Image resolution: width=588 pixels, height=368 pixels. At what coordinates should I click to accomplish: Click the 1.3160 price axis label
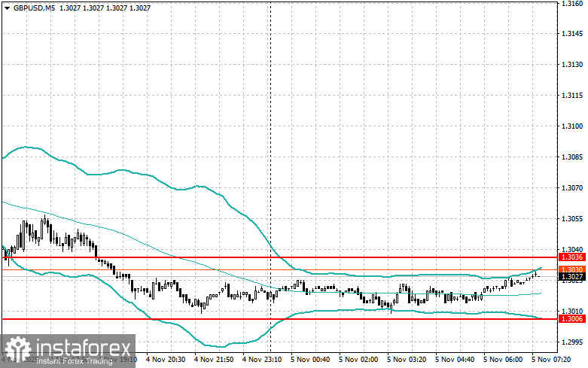(x=572, y=4)
